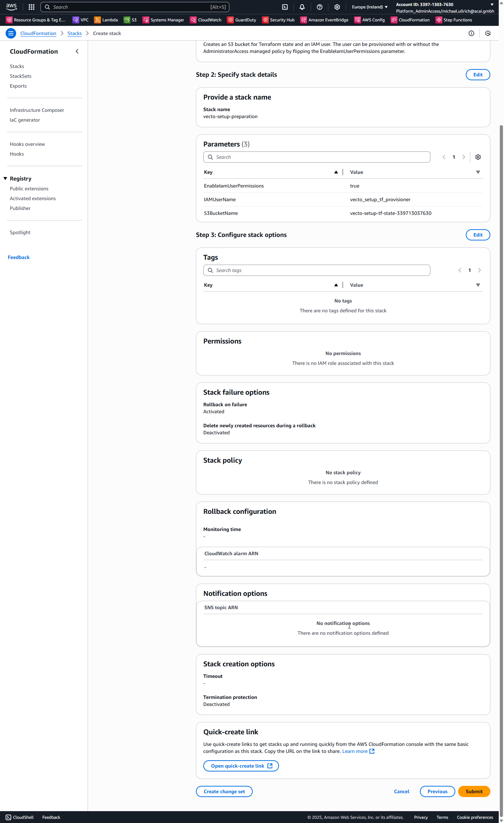Go to previous Tags page arrow
This screenshot has width=504, height=823.
tap(460, 270)
